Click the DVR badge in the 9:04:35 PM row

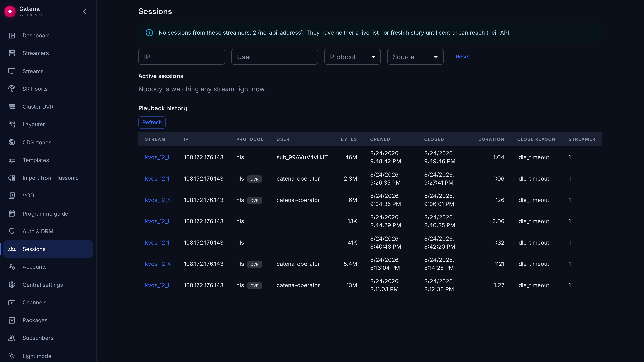pos(255,200)
